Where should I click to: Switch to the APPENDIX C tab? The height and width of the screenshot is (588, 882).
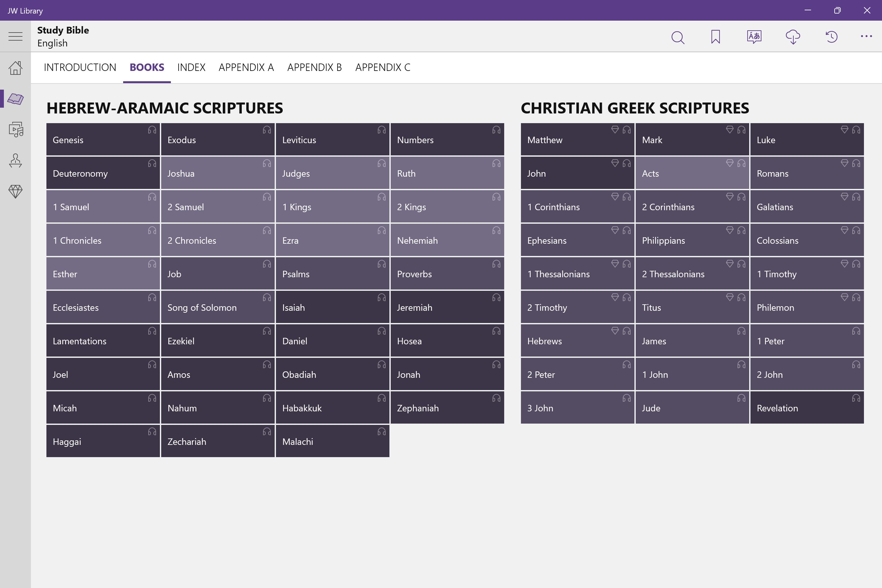(x=383, y=67)
